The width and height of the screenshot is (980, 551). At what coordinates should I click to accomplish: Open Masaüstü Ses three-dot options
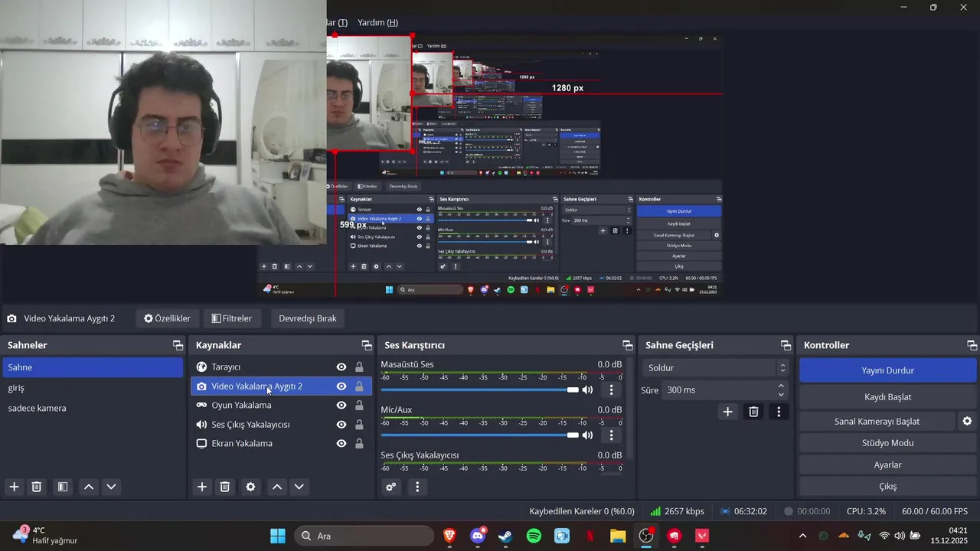coord(611,390)
